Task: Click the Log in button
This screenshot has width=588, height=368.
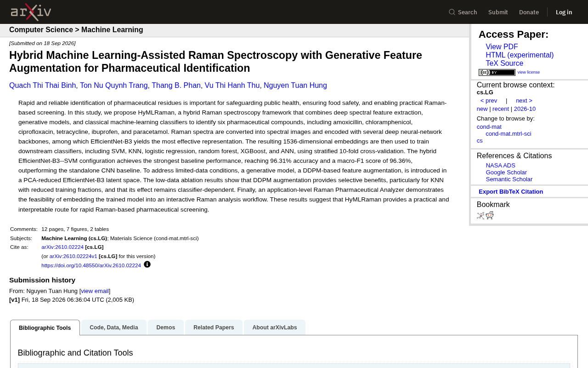Action: pyautogui.click(x=564, y=12)
